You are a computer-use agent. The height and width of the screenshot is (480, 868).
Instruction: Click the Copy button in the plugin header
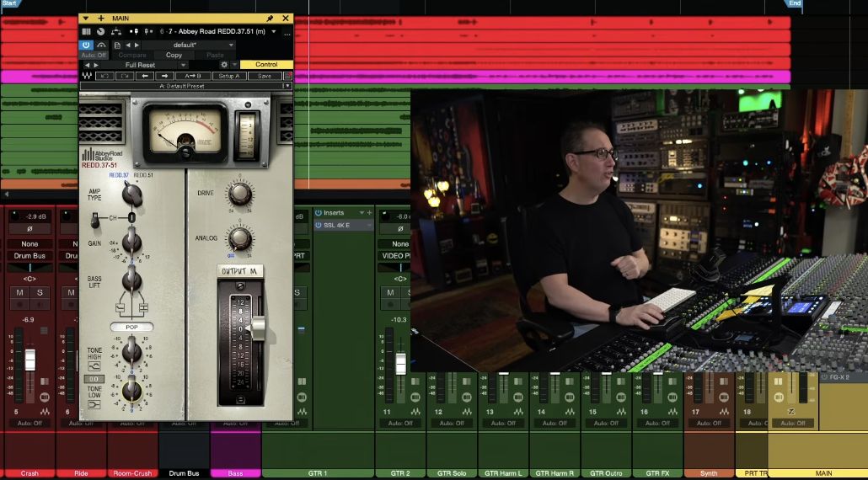click(x=174, y=55)
